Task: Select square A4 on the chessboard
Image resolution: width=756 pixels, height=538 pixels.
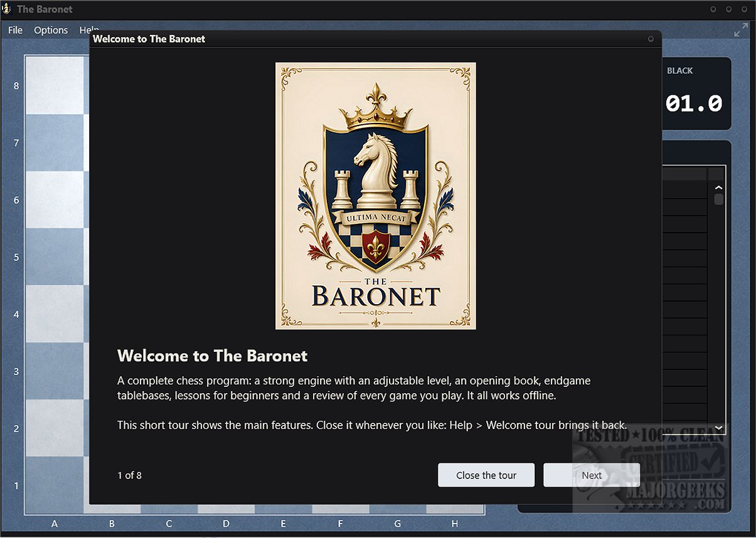Action: click(55, 314)
